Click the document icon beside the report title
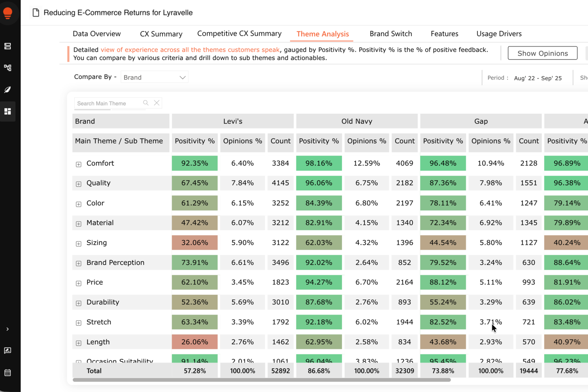Image resolution: width=588 pixels, height=392 pixels. [36, 12]
